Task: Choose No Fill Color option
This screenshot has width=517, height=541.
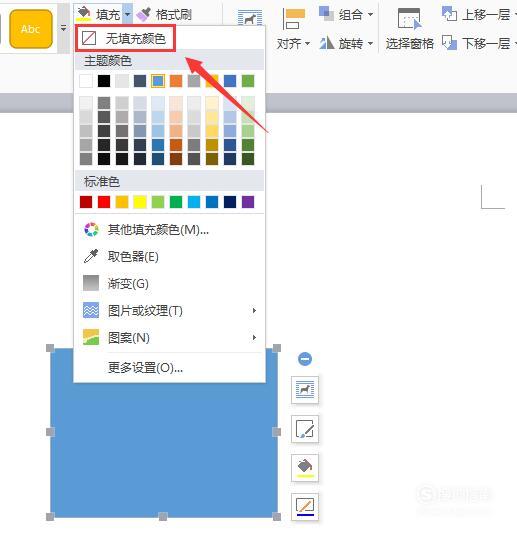Action: coord(126,39)
